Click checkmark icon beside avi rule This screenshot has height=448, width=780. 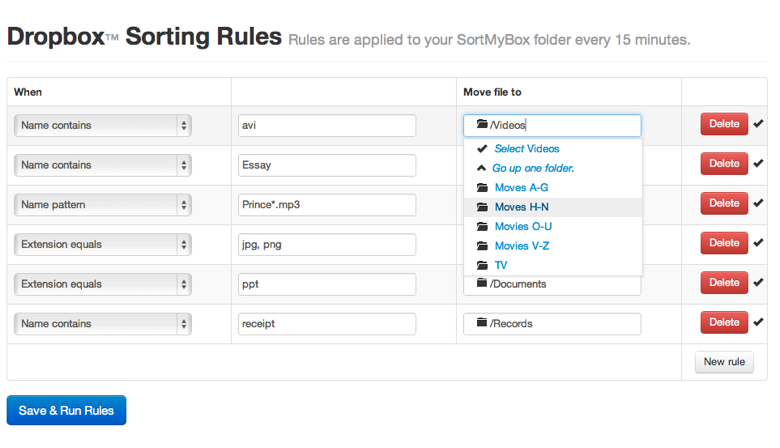click(x=759, y=124)
